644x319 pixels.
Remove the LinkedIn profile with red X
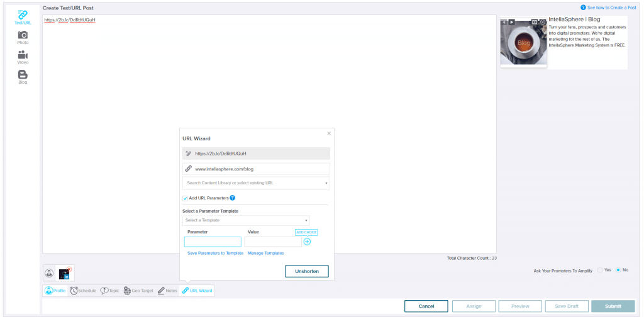(69, 269)
